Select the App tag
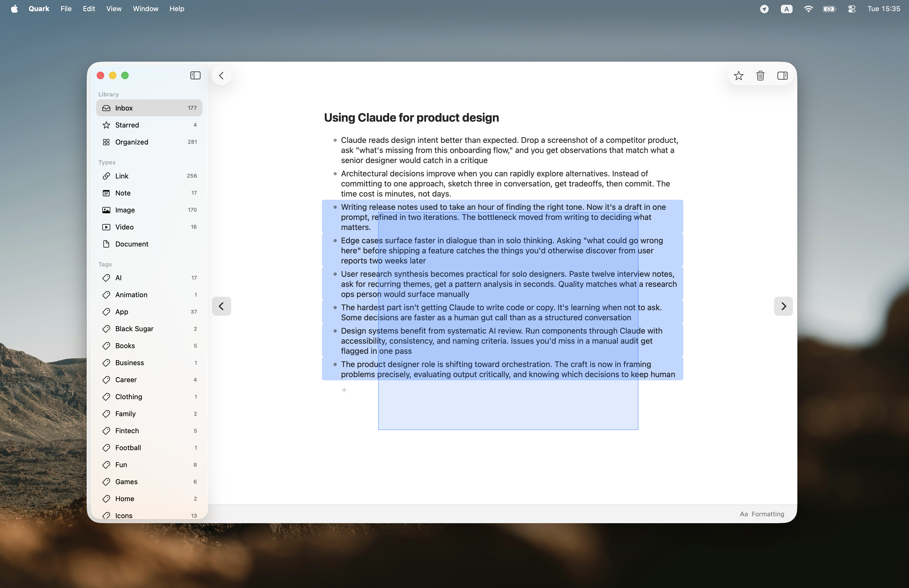 tap(149, 312)
